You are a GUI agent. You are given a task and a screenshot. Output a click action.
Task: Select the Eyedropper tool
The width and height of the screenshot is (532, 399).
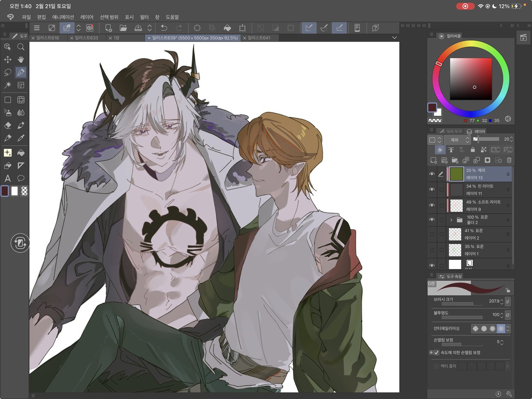pyautogui.click(x=21, y=138)
